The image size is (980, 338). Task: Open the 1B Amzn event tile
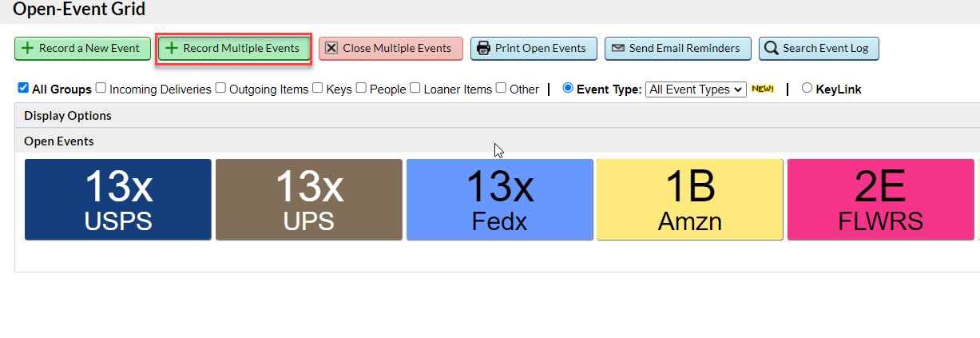(690, 199)
